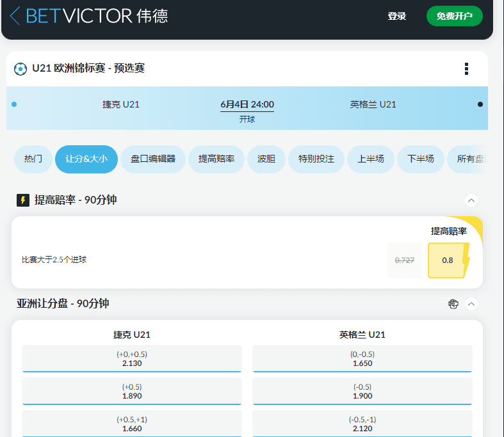Open the three-dot more options menu
The width and height of the screenshot is (504, 437).
466,69
